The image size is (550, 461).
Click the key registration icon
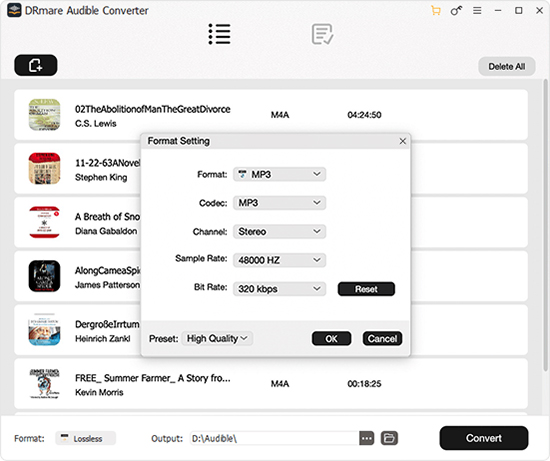(x=456, y=11)
